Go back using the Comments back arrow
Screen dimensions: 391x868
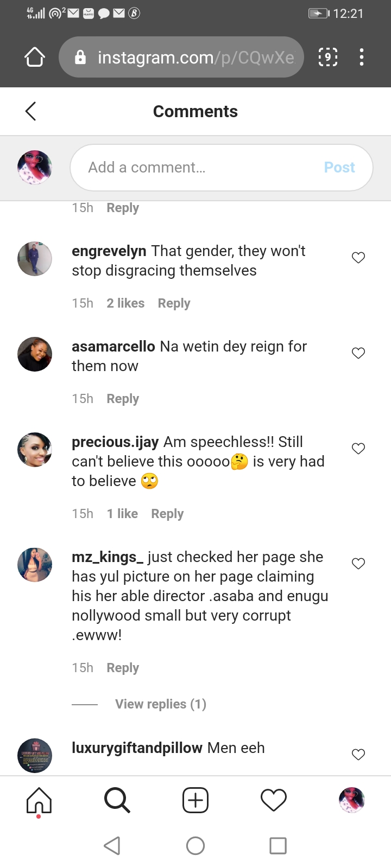coord(31,111)
